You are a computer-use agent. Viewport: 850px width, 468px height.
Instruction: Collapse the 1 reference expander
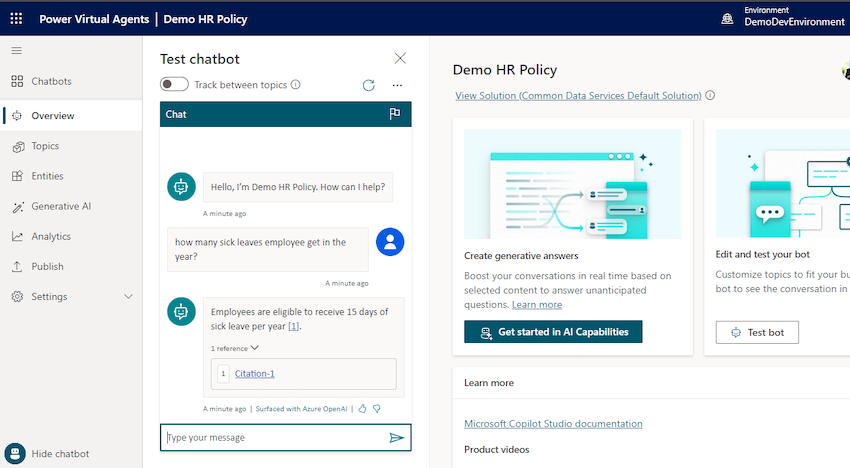coord(235,348)
